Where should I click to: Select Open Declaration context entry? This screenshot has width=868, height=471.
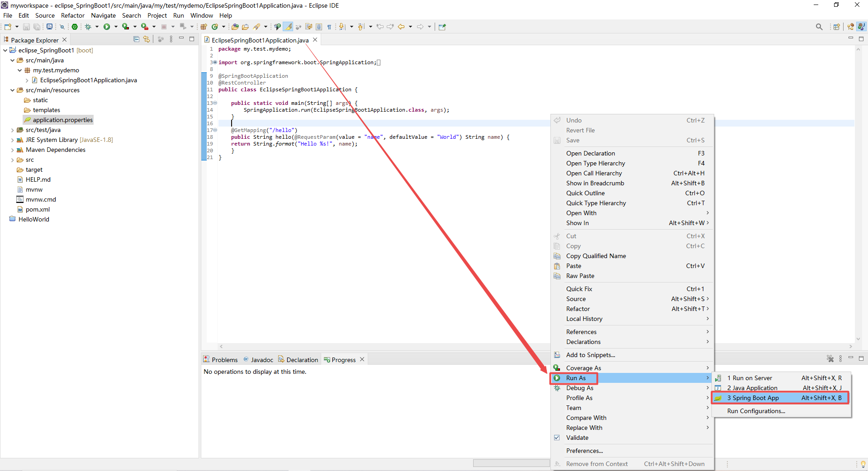click(632, 153)
